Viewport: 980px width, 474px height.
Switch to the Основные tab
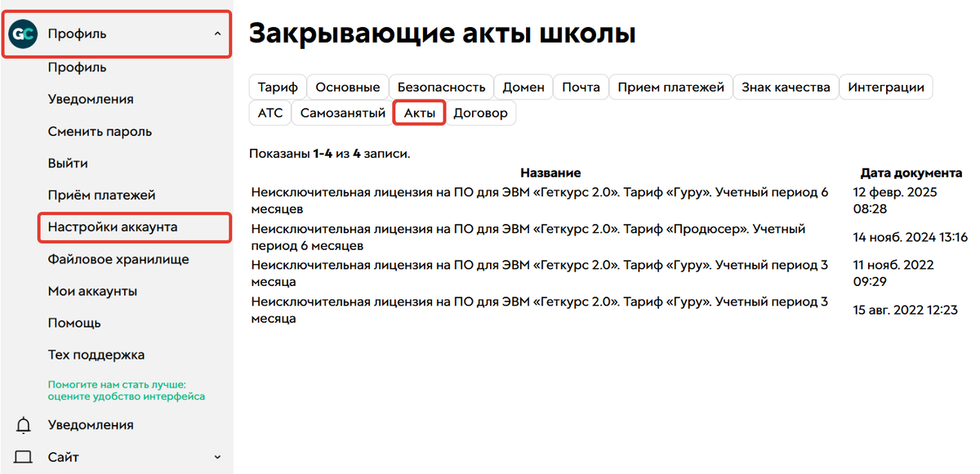(x=347, y=87)
